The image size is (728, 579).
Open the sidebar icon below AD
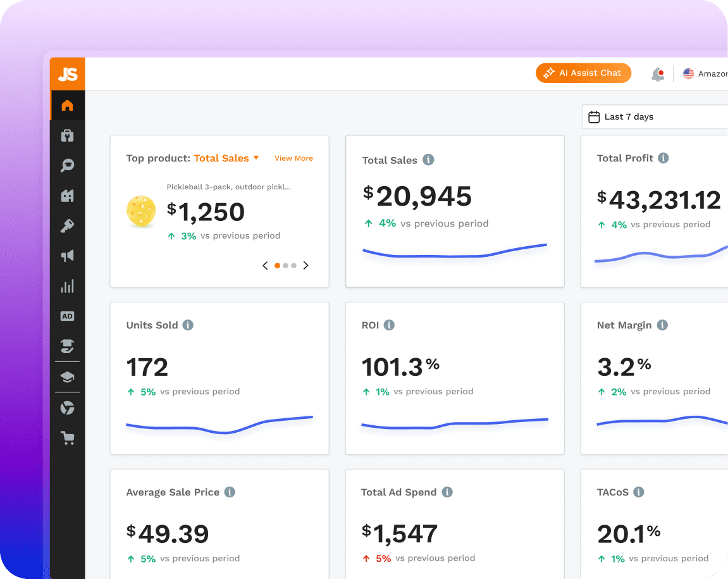pos(67,346)
